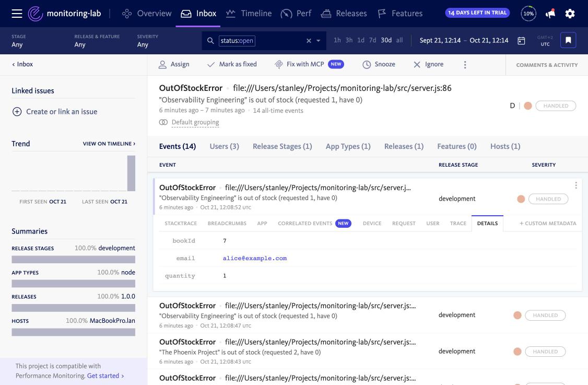Open more actions kebab in issue toolbar
The width and height of the screenshot is (588, 385).
(465, 65)
